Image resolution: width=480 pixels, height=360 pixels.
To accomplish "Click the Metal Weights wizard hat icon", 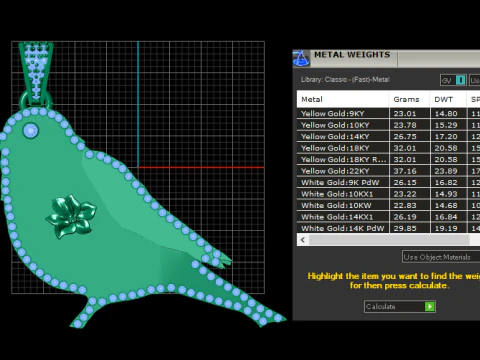I will [x=300, y=59].
